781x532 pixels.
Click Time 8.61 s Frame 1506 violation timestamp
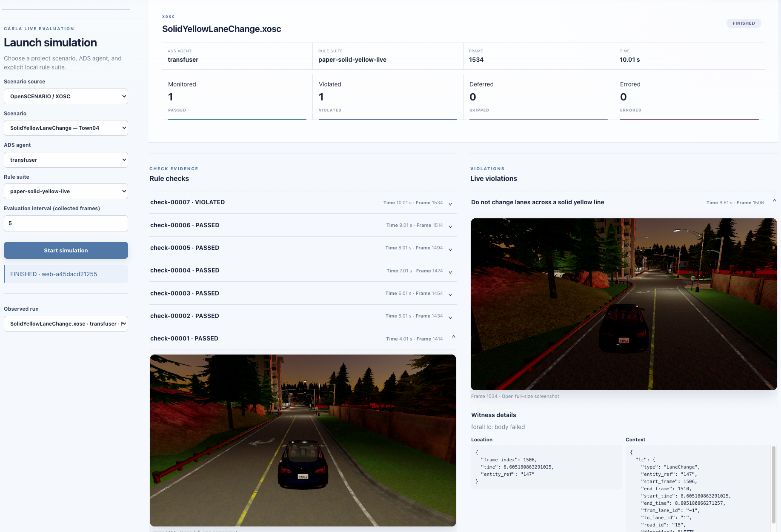pos(735,203)
